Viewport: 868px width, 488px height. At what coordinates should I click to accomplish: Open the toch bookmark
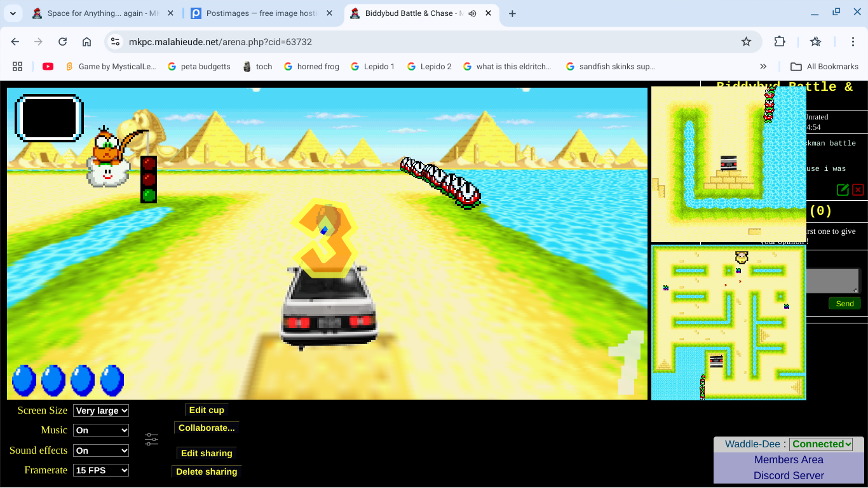pos(257,66)
